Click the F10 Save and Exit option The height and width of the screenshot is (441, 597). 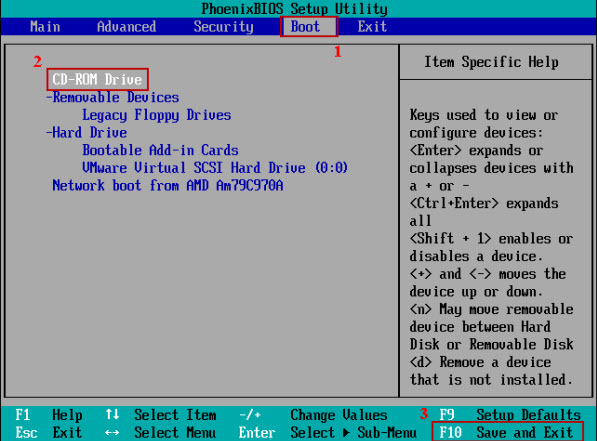[508, 432]
